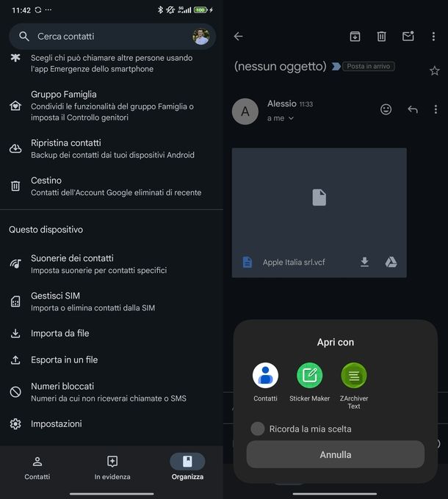
Task: Tap the Bluetooth status bar icon
Action: tap(160, 10)
